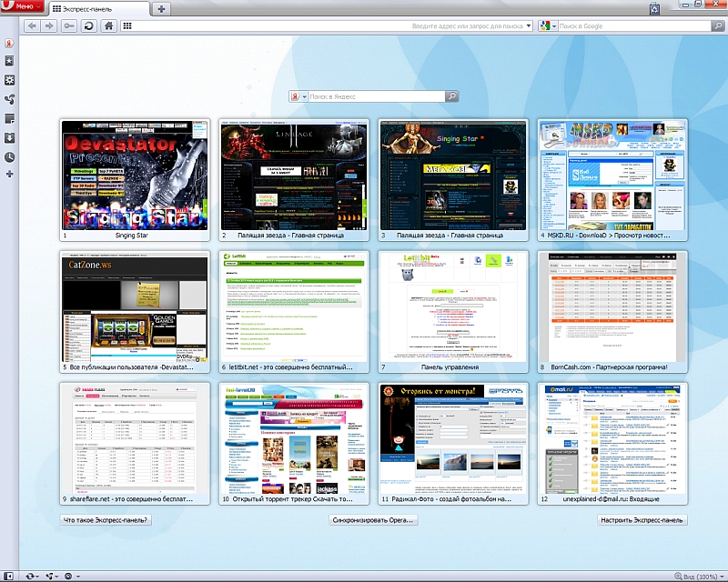The height and width of the screenshot is (582, 728).
Task: Focus the address bar field
Action: coord(325,26)
